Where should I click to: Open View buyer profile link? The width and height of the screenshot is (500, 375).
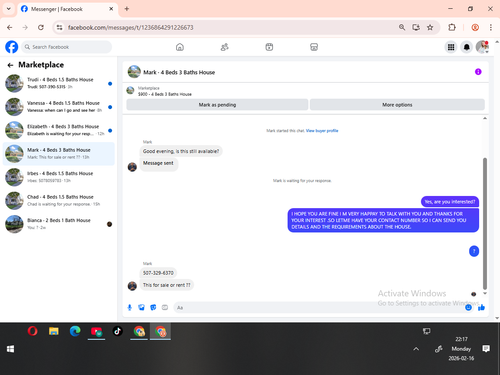322,131
